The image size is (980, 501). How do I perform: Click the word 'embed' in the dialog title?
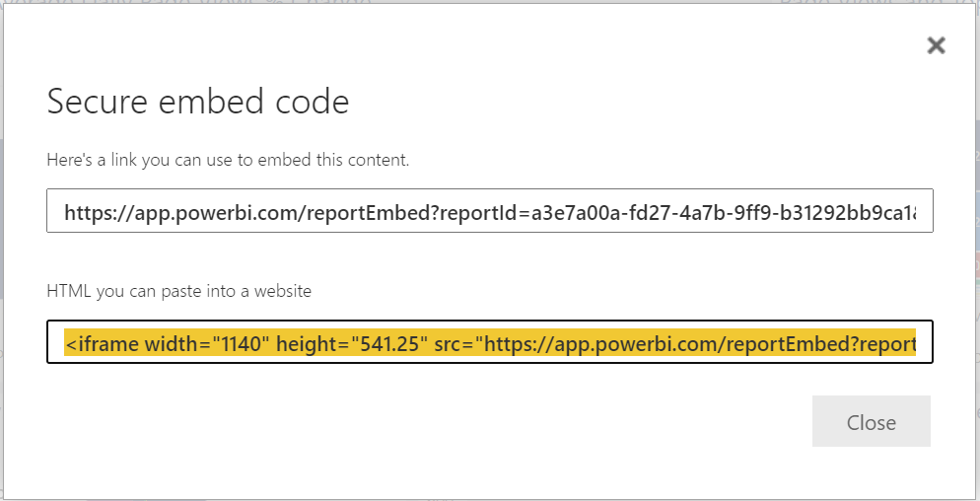223,101
